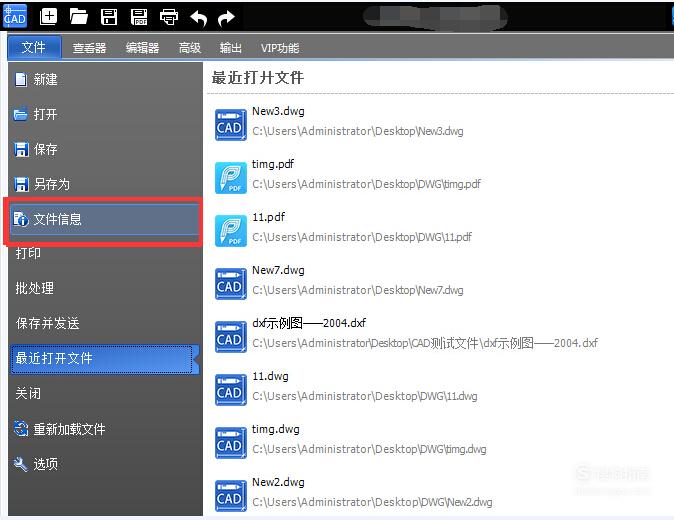Viewport: 674px width, 520px height.
Task: Click CAD icon beside New3.dwg
Action: (231, 125)
